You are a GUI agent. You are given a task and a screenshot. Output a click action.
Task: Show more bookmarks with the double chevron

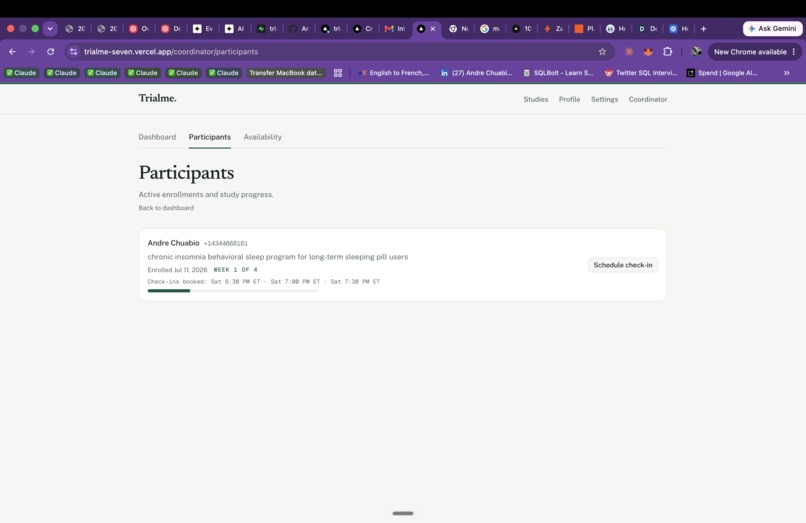[x=786, y=73]
